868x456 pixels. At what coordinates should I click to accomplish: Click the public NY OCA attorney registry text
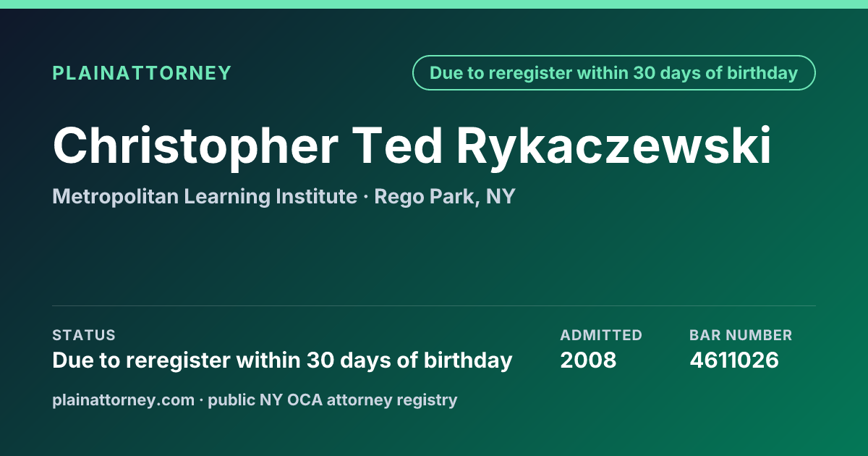tap(333, 400)
